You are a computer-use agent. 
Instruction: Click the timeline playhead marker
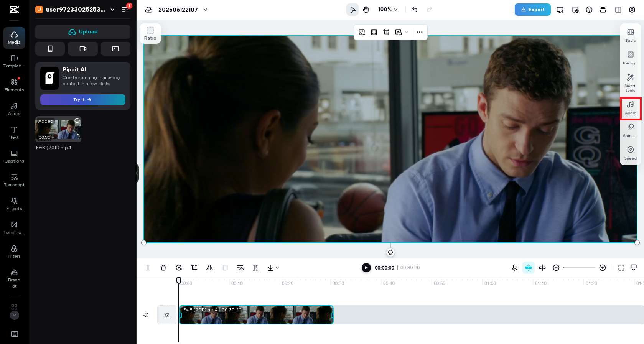[x=179, y=280]
